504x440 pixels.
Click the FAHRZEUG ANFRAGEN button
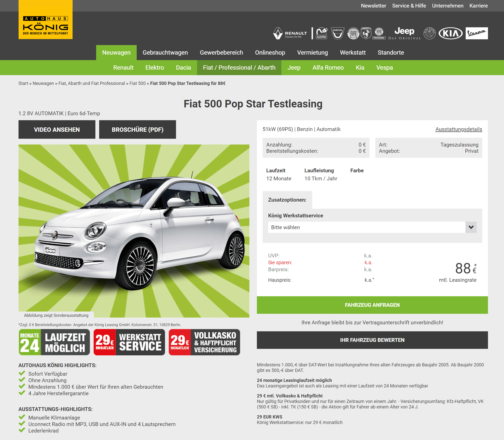point(372,305)
